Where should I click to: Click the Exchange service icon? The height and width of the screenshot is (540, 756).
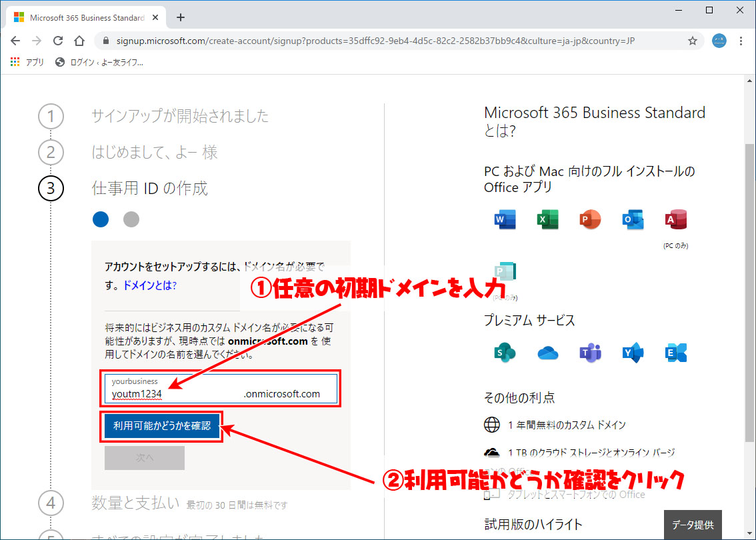click(675, 353)
